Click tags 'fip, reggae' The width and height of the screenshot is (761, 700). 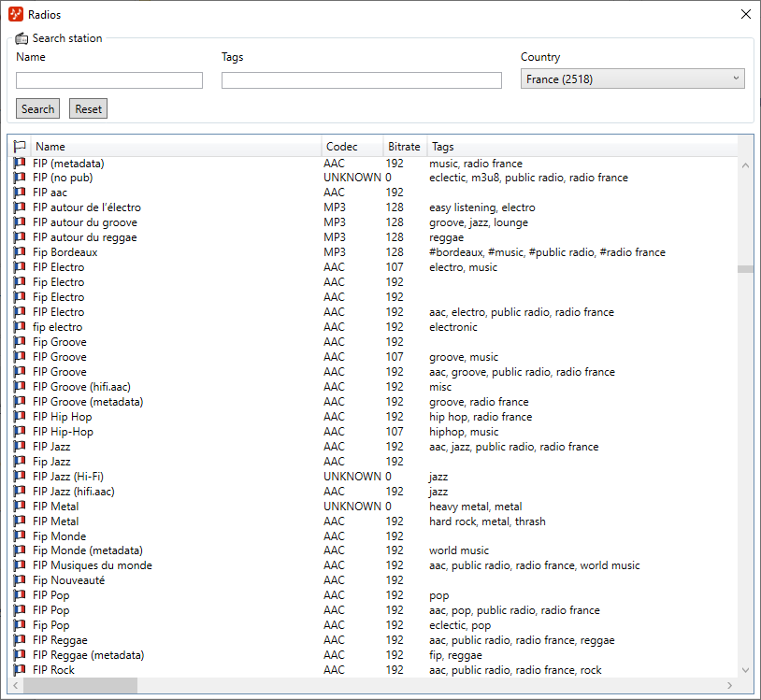(x=455, y=656)
